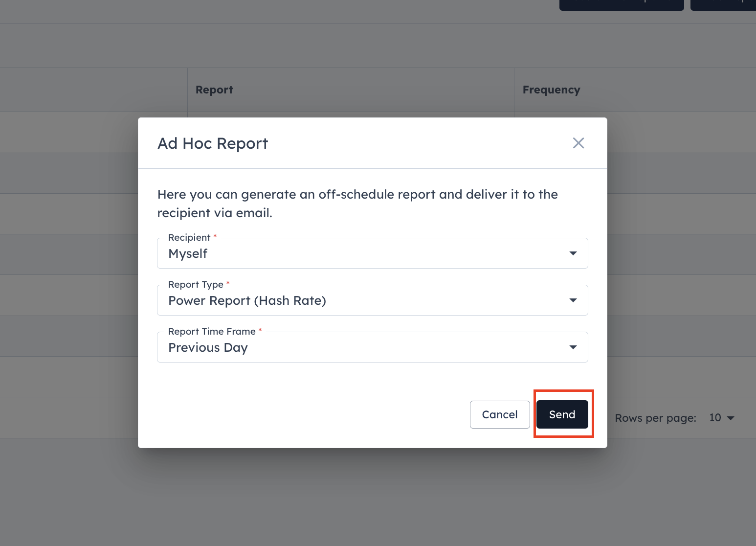This screenshot has height=546, width=756.
Task: Click the Report column header
Action: pos(214,90)
